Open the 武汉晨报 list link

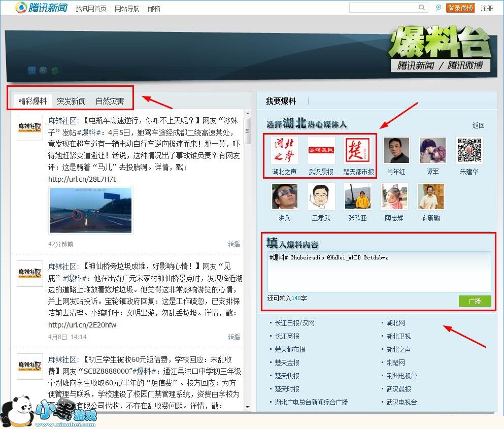click(x=398, y=389)
